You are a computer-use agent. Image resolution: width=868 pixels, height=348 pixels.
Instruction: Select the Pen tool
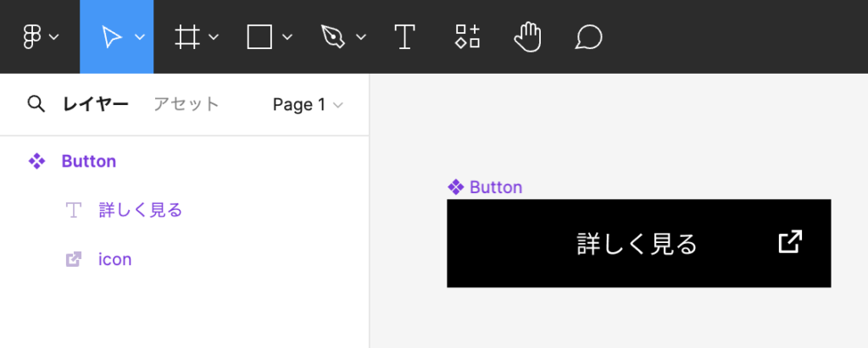(332, 37)
